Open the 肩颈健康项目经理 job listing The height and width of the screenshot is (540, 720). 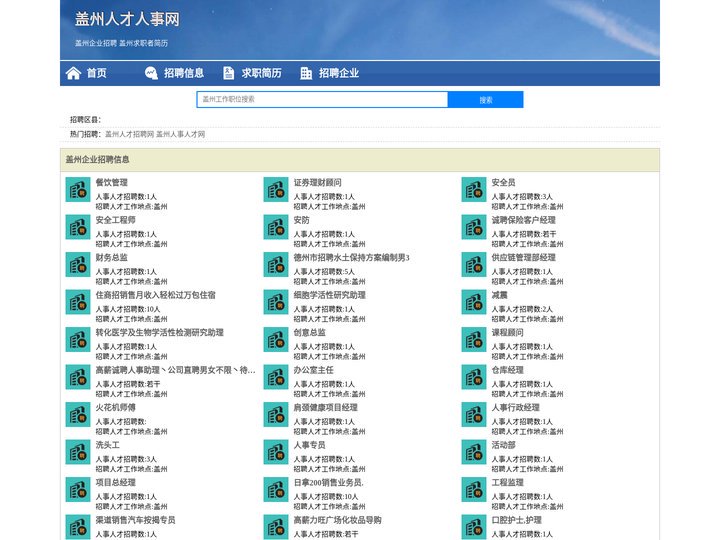pyautogui.click(x=326, y=407)
